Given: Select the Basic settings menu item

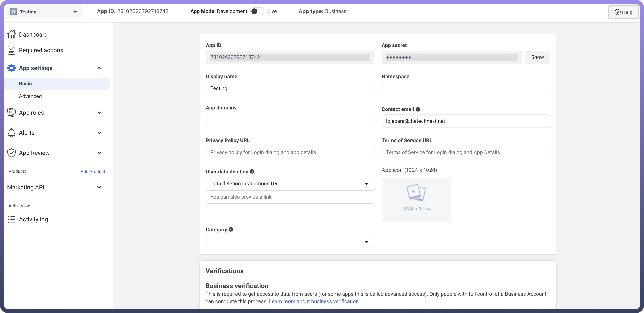Looking at the screenshot, I should click(x=25, y=83).
